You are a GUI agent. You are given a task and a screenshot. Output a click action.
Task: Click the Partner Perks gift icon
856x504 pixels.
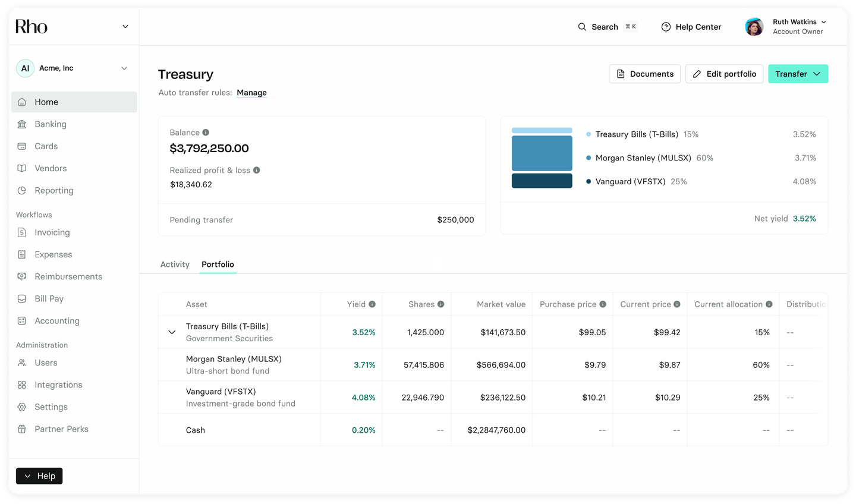tap(22, 429)
